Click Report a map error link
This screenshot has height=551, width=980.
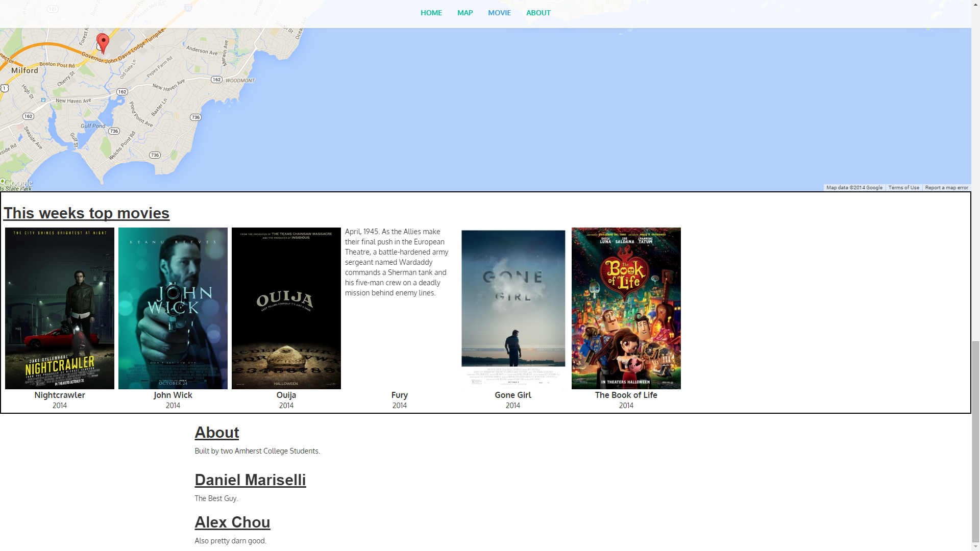click(x=946, y=188)
